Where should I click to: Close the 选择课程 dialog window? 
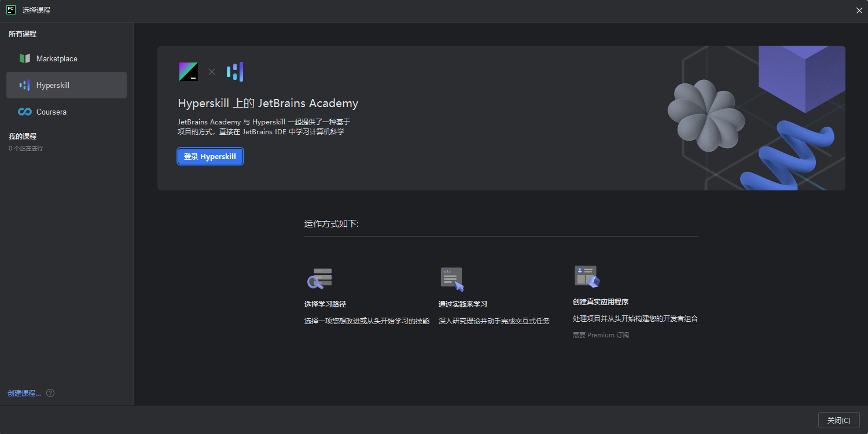[x=838, y=420]
